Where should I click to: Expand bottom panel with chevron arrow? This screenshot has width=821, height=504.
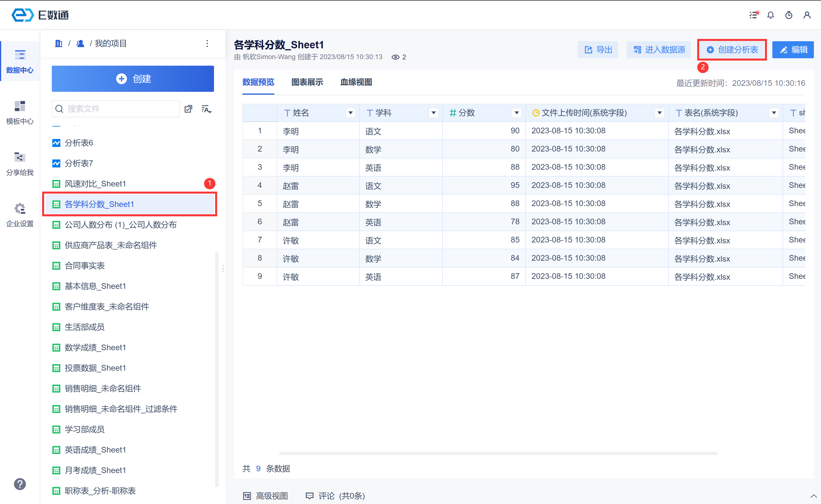click(x=813, y=496)
